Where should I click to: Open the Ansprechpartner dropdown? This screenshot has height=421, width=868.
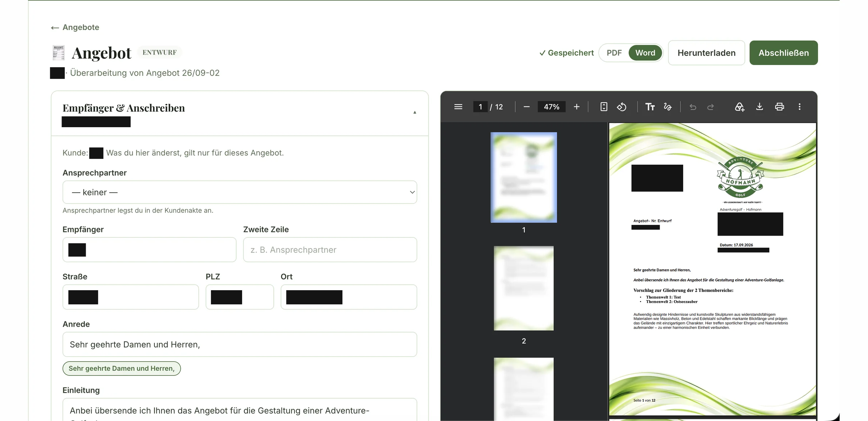(240, 192)
